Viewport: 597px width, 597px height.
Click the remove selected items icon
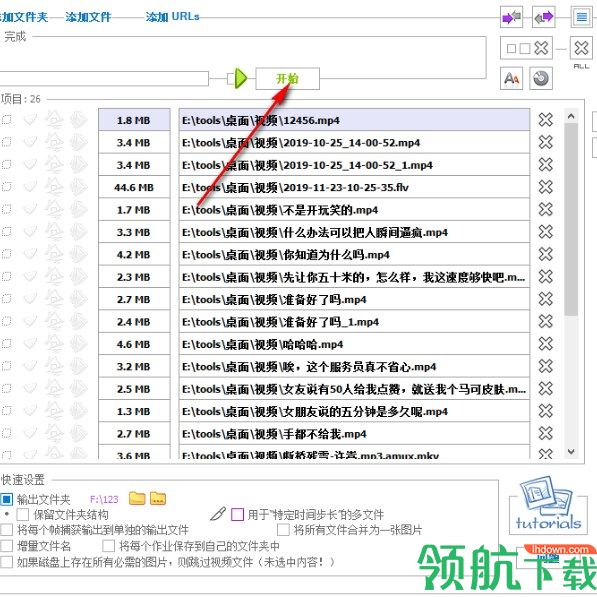526,48
